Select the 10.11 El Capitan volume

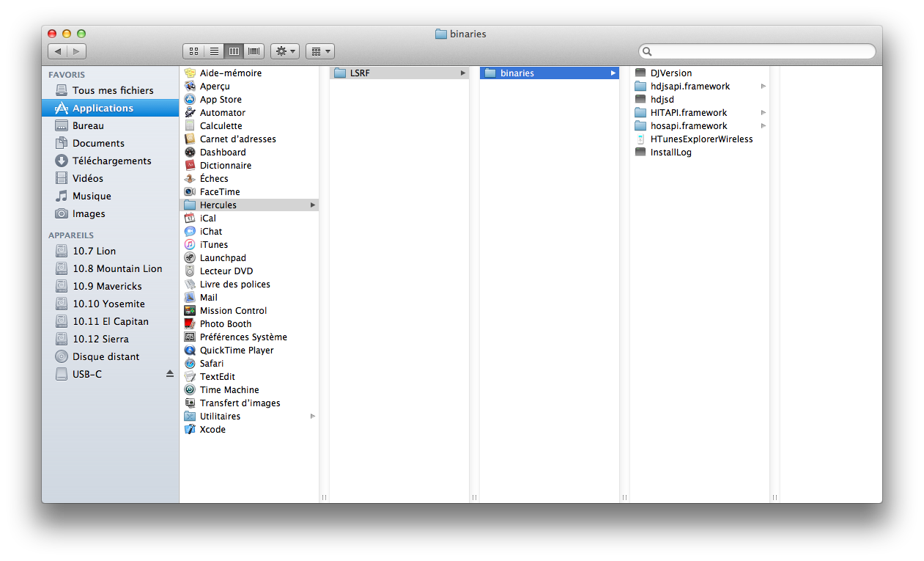(110, 321)
